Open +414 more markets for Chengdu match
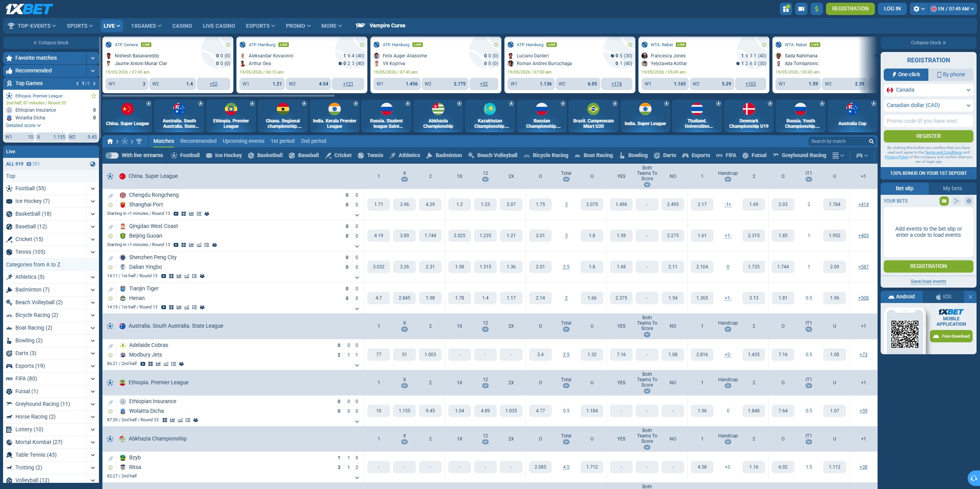 tap(863, 205)
